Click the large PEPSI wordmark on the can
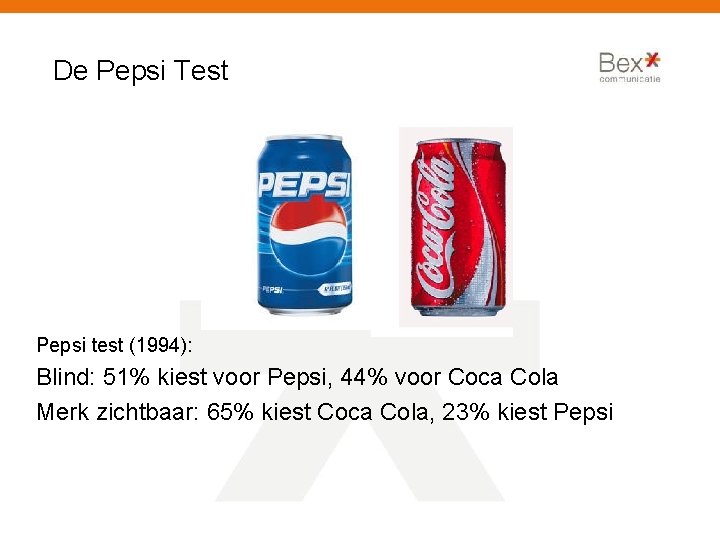The image size is (720, 540). click(x=304, y=184)
